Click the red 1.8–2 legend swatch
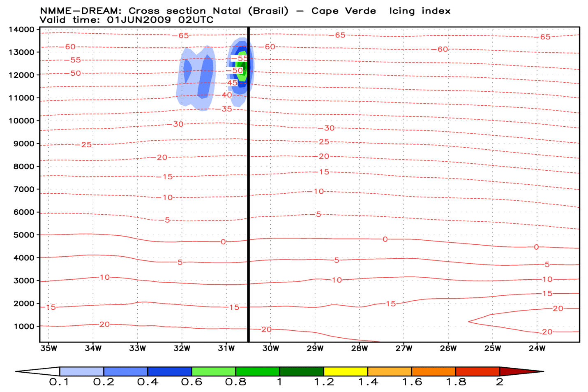The height and width of the screenshot is (392, 588). [x=477, y=371]
